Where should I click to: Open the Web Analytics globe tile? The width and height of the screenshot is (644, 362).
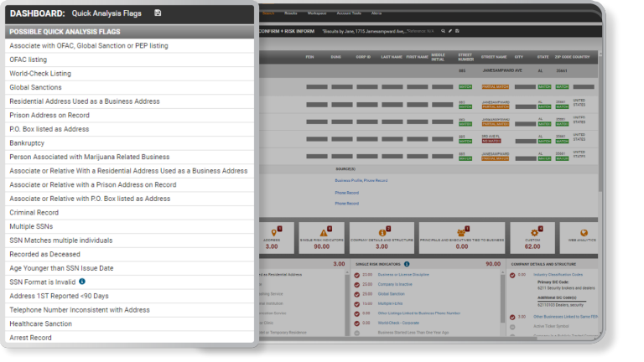(x=584, y=236)
